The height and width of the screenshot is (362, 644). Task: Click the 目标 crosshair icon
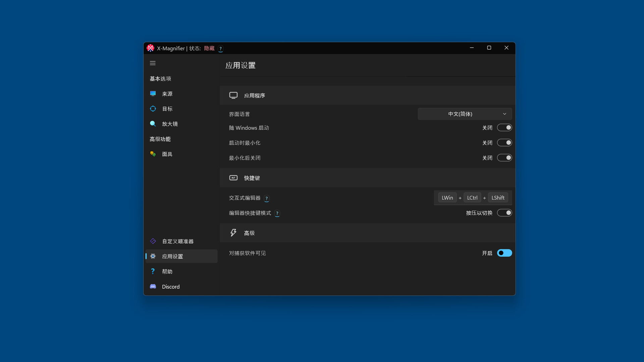pos(153,109)
